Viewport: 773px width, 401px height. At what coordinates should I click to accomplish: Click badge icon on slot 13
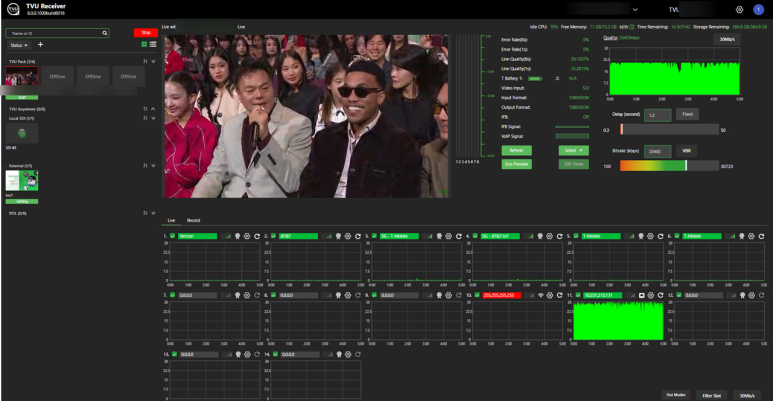(x=238, y=354)
